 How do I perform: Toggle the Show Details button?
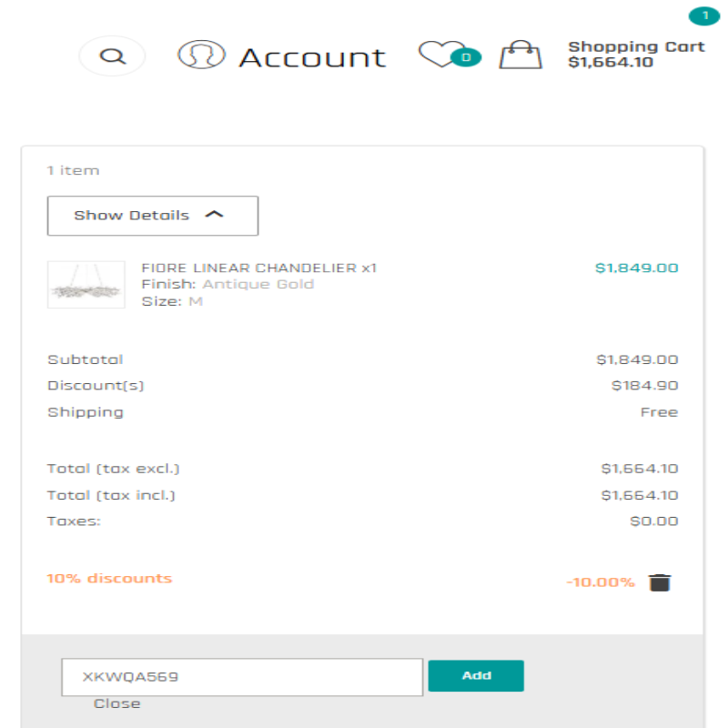(x=153, y=216)
